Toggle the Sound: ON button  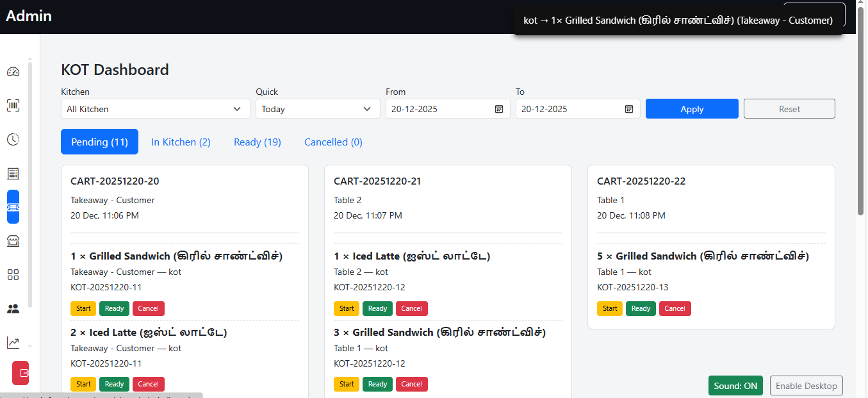[735, 386]
